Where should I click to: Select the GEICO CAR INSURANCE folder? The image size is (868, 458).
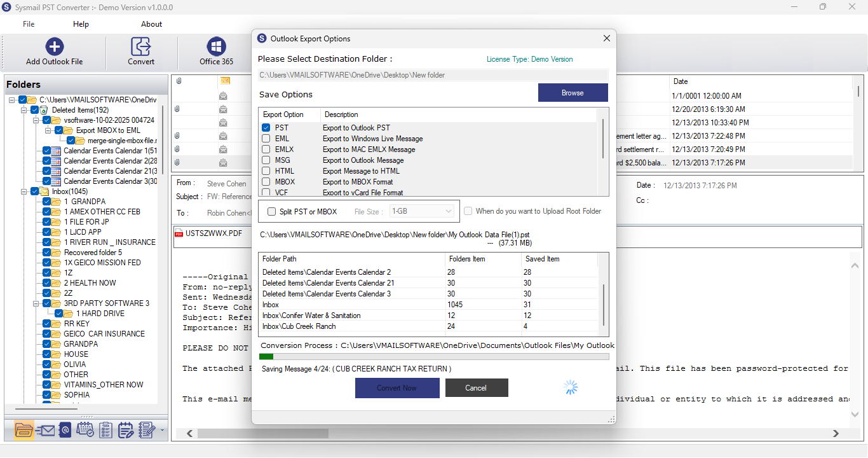[104, 334]
